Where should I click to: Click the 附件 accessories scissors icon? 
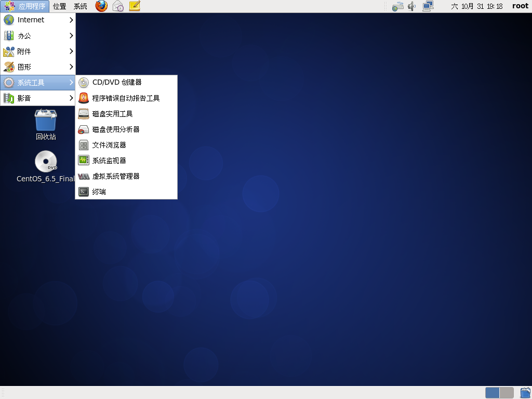tap(9, 51)
